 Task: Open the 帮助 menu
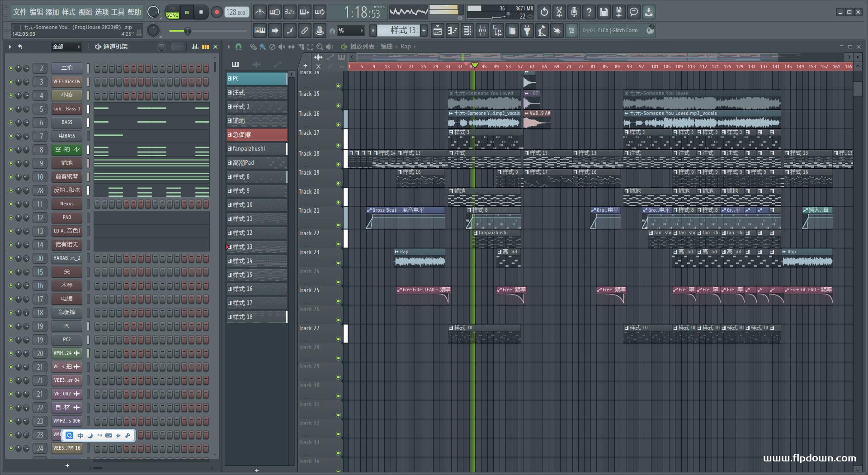(134, 12)
